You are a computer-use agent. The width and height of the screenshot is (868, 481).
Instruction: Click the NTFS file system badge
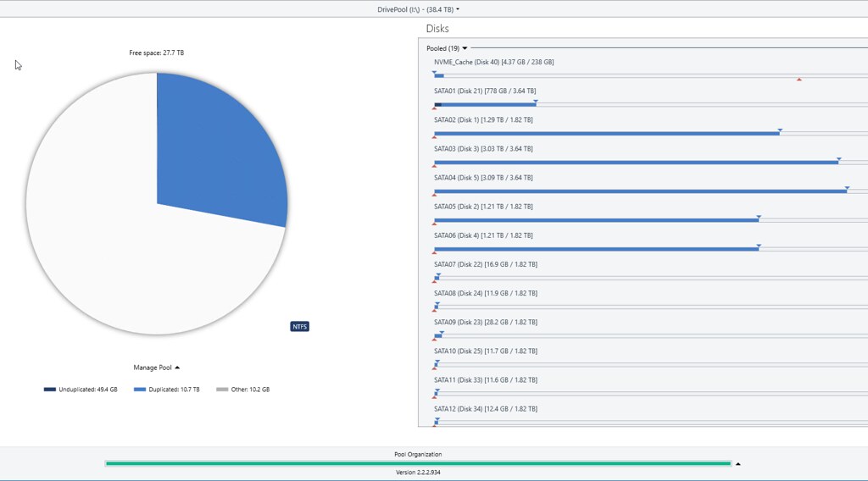coord(299,326)
